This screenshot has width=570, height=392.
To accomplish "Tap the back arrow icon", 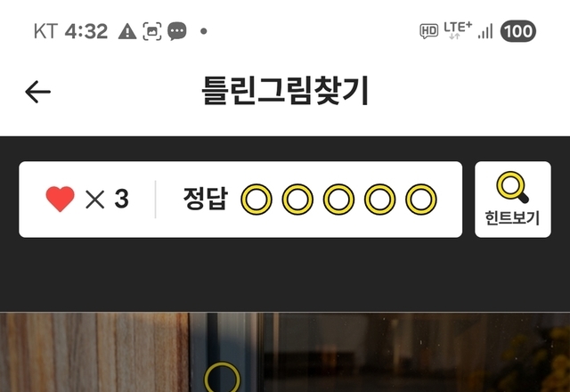I will point(37,92).
